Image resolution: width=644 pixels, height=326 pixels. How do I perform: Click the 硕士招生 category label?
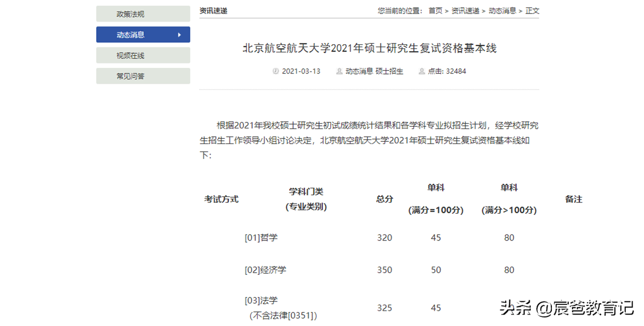point(389,71)
